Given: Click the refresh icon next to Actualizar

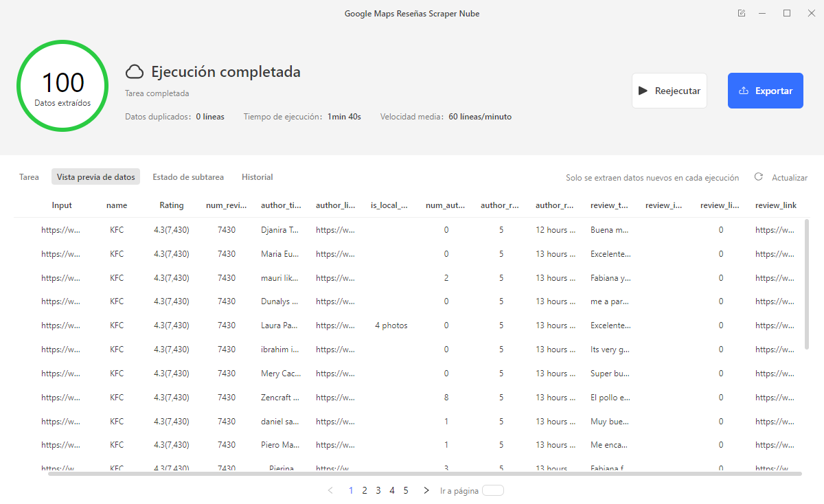Looking at the screenshot, I should click(x=758, y=176).
